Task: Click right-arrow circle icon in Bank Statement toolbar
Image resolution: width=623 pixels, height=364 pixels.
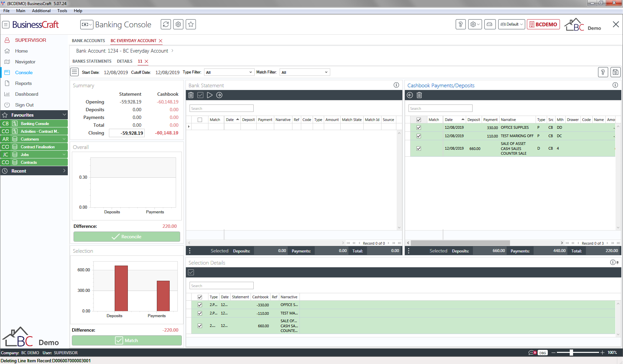Action: pos(219,95)
